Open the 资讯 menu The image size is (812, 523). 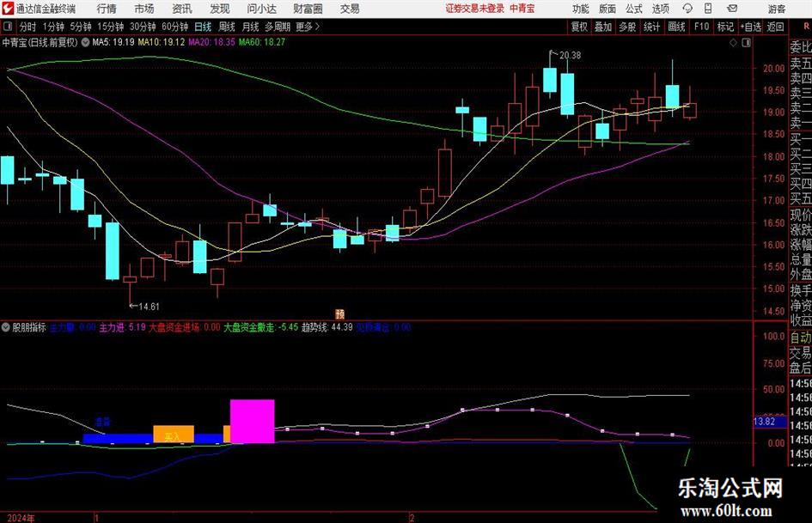pyautogui.click(x=182, y=9)
